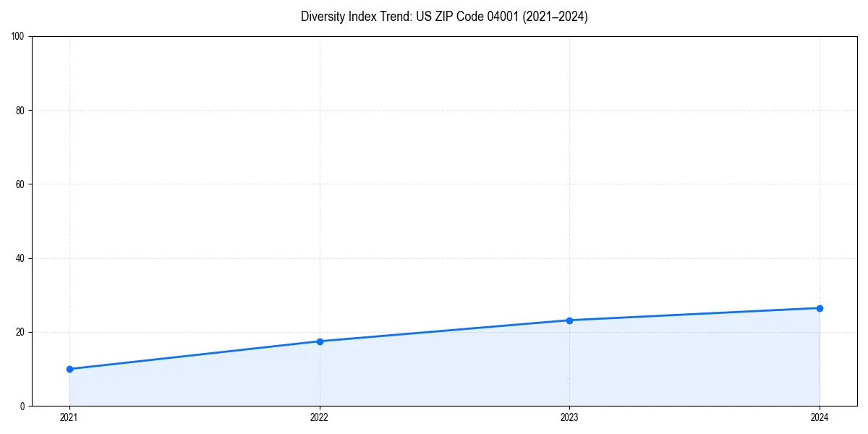Click the y-axis tick label 20
This screenshot has height=434, width=868.
click(x=20, y=332)
